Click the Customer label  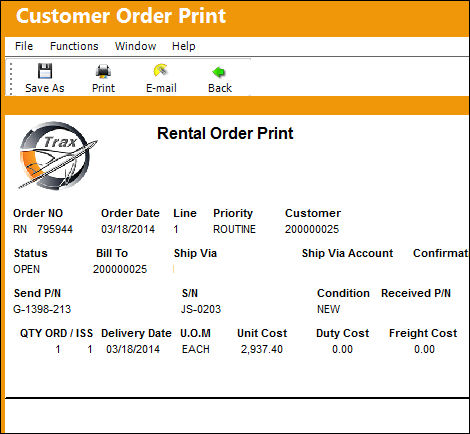coord(313,213)
